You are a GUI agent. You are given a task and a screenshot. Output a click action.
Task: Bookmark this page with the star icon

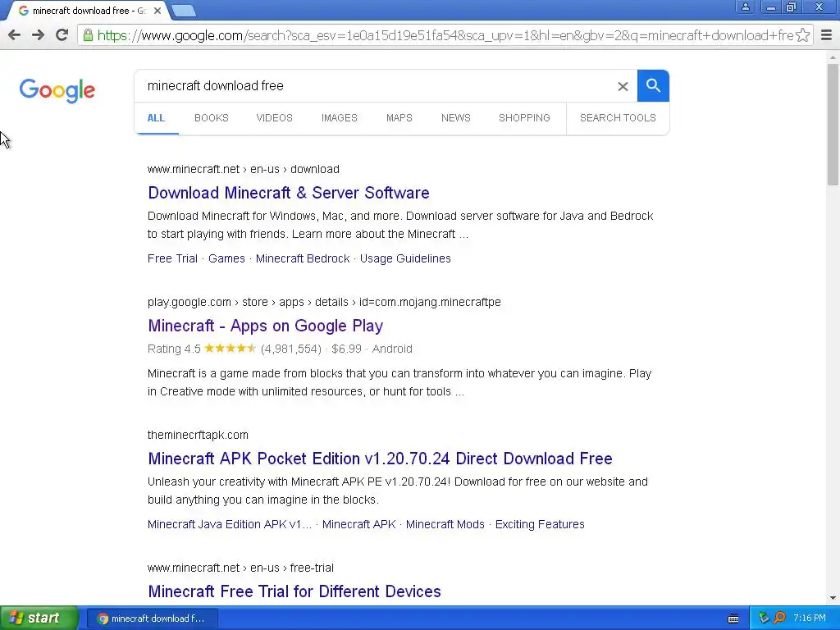coord(802,35)
